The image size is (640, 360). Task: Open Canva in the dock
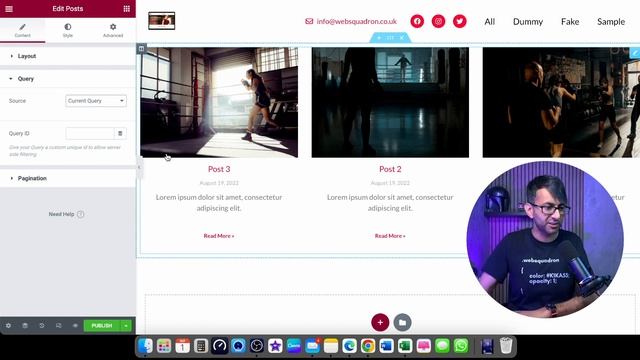pyautogui.click(x=294, y=346)
